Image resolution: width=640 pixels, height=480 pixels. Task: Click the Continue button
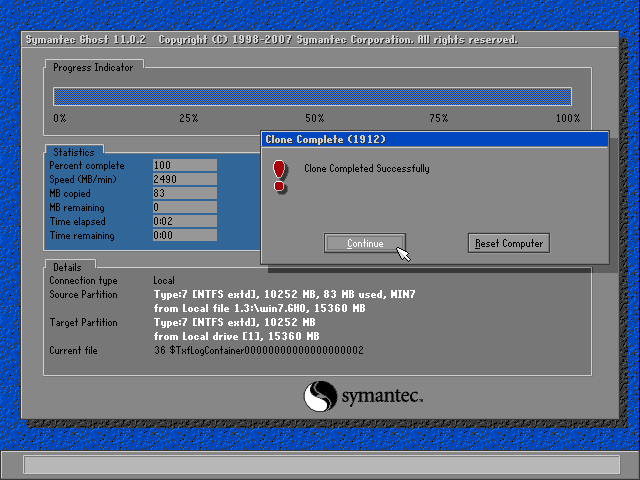[365, 243]
